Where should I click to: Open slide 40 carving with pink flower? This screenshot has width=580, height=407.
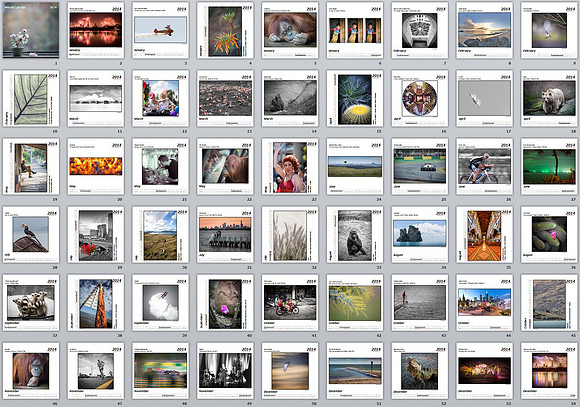tap(225, 303)
